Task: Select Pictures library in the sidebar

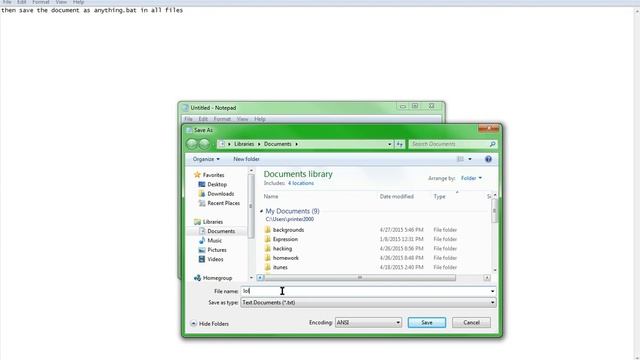Action: [217, 250]
